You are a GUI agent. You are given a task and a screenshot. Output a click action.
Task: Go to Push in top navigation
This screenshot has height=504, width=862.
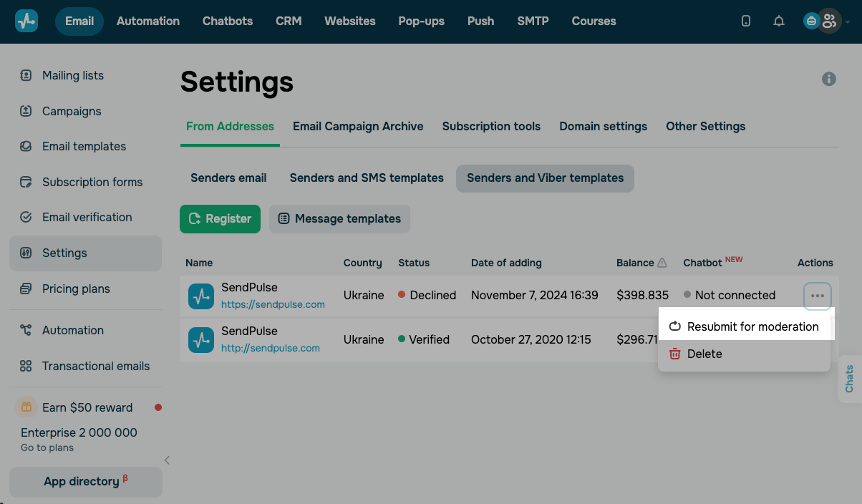click(x=481, y=21)
